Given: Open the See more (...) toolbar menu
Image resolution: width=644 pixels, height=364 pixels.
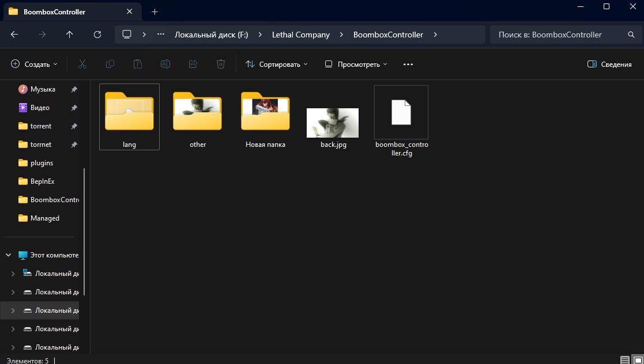Looking at the screenshot, I should (408, 64).
